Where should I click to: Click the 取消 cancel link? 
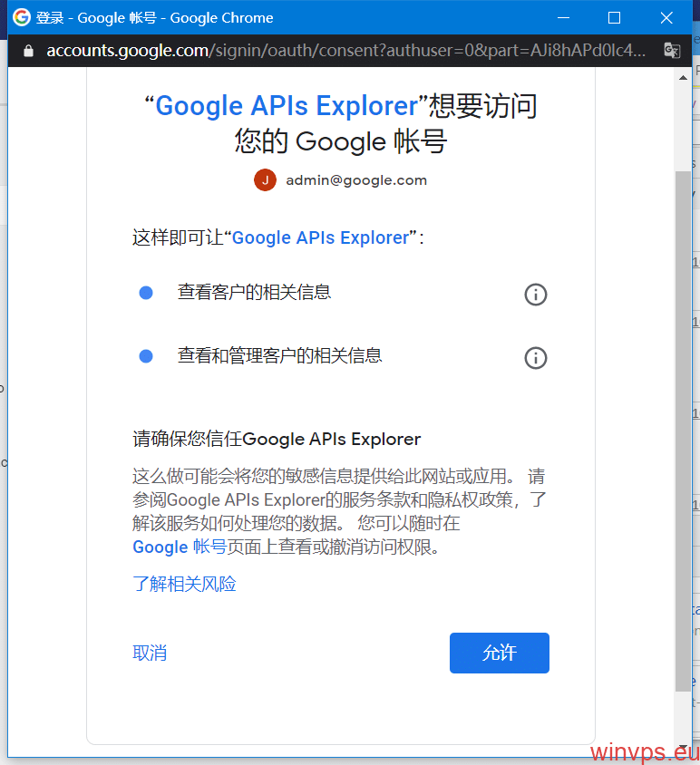pyautogui.click(x=150, y=653)
